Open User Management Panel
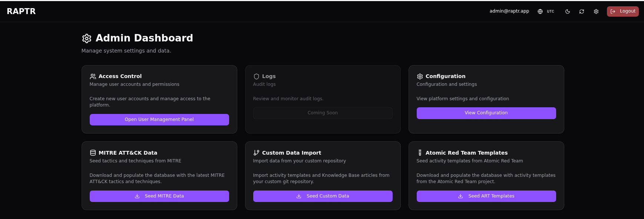Screen dimensions: 644x219 (159, 119)
